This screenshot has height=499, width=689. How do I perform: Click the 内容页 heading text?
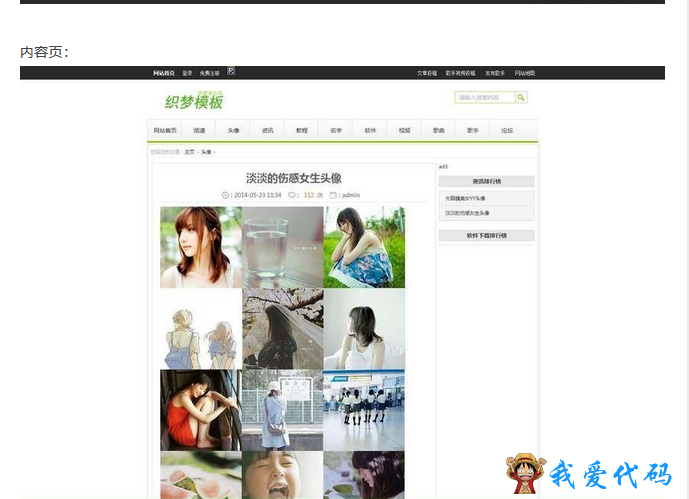(x=44, y=52)
